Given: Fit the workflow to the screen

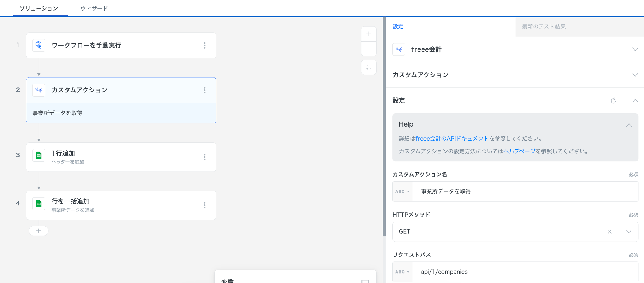Looking at the screenshot, I should [369, 67].
